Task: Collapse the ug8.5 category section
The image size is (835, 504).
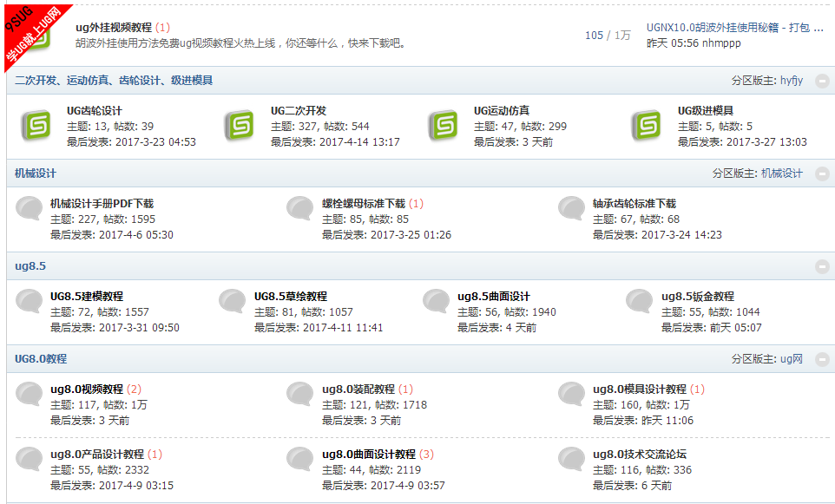Action: 822,266
